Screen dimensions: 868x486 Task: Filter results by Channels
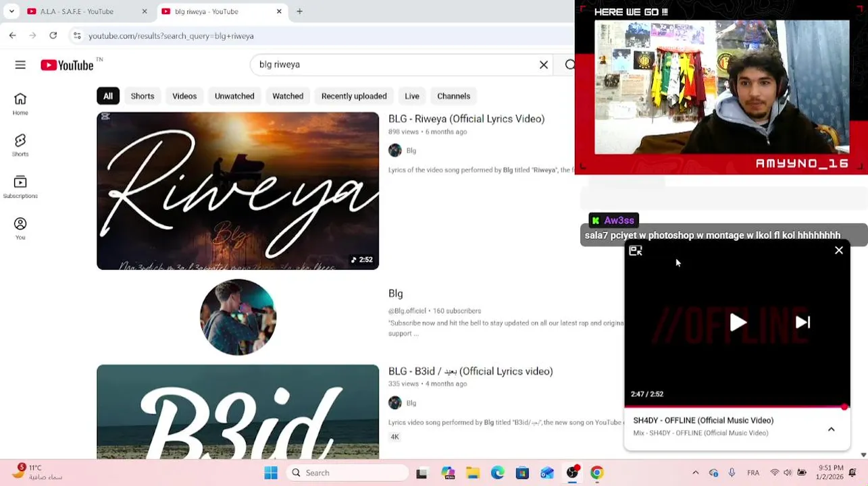coord(454,96)
